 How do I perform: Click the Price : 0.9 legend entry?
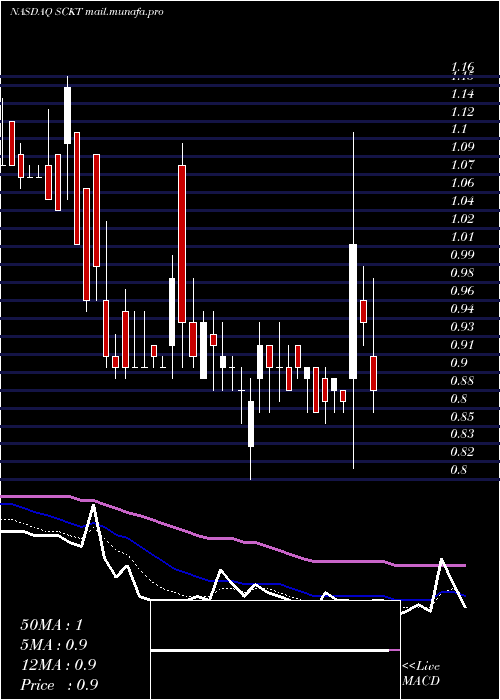pos(59,684)
